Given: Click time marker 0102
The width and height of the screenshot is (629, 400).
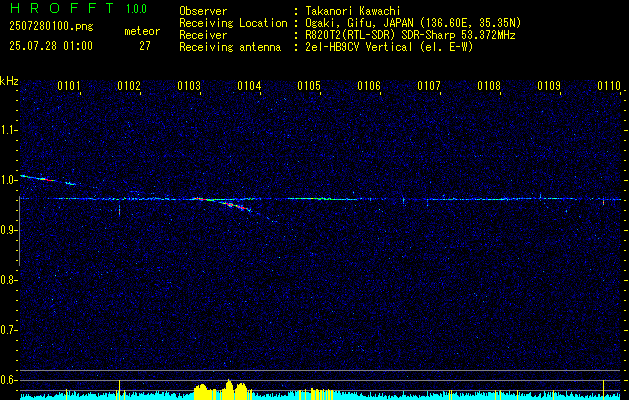Looking at the screenshot, I should 129,86.
